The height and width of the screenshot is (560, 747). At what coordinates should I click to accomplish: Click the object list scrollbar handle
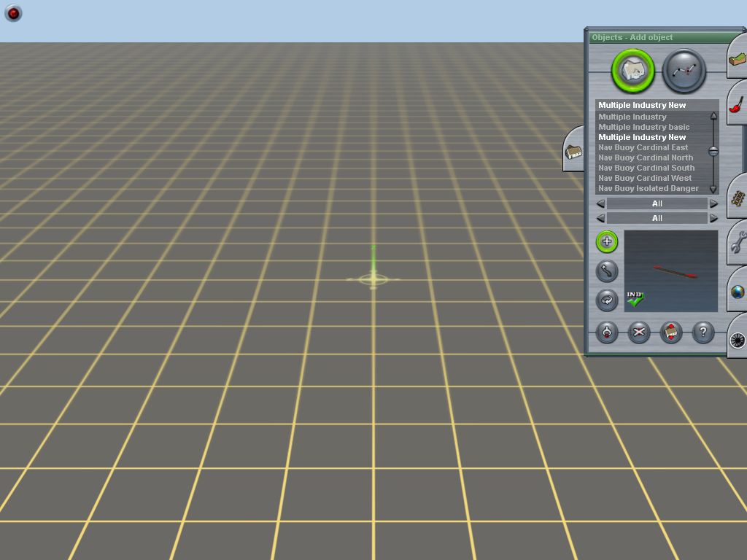coord(713,151)
